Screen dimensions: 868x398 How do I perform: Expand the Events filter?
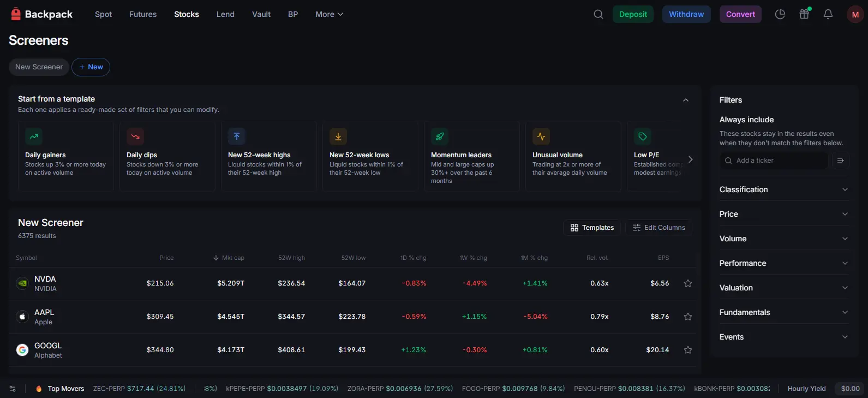pos(784,337)
